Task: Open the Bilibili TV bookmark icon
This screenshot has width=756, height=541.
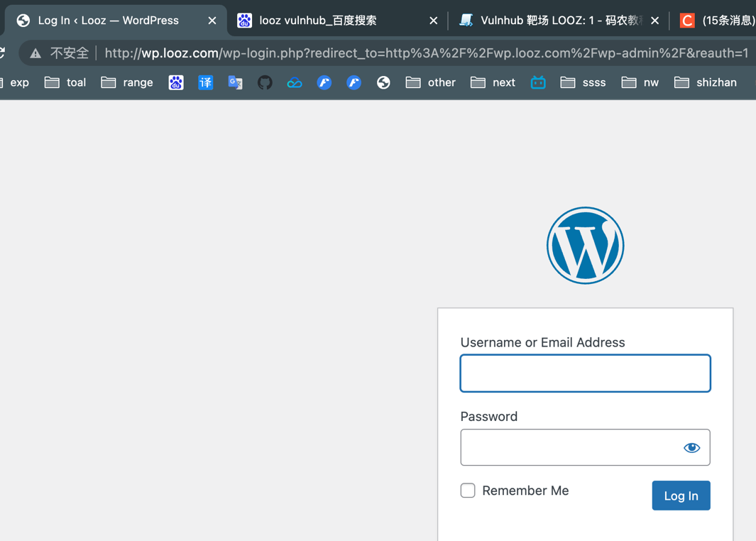Action: tap(538, 82)
